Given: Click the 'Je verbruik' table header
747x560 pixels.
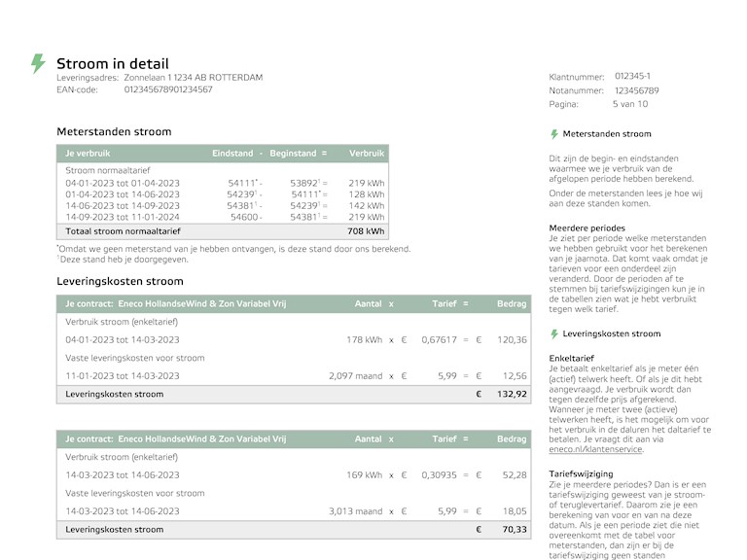Looking at the screenshot, I should [x=88, y=154].
